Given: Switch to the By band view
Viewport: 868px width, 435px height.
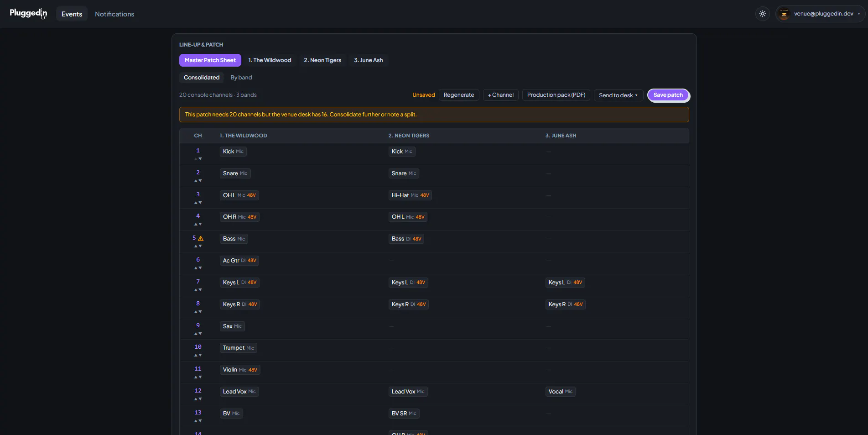Looking at the screenshot, I should [241, 78].
